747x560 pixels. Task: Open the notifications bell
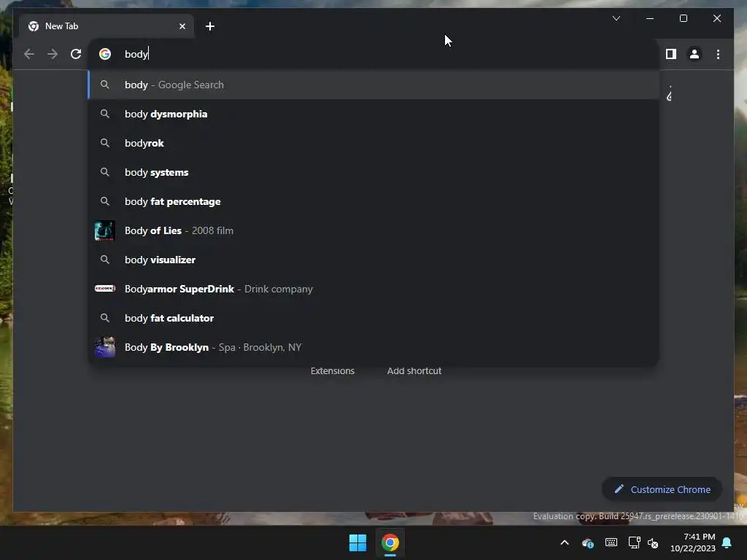pos(727,542)
